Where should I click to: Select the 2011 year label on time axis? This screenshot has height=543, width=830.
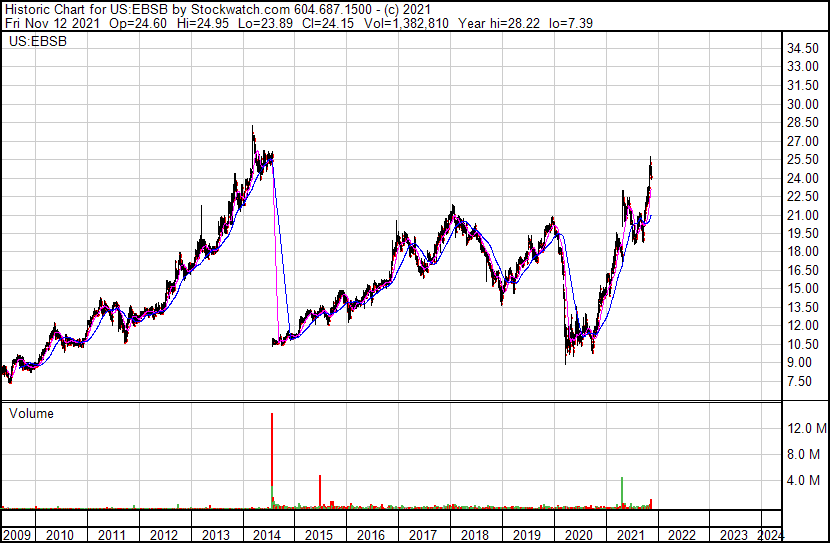click(x=112, y=535)
